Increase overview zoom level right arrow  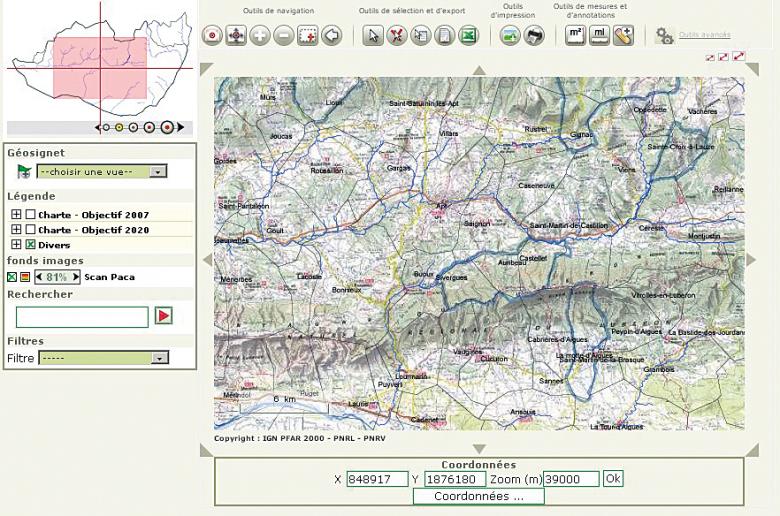tap(181, 127)
